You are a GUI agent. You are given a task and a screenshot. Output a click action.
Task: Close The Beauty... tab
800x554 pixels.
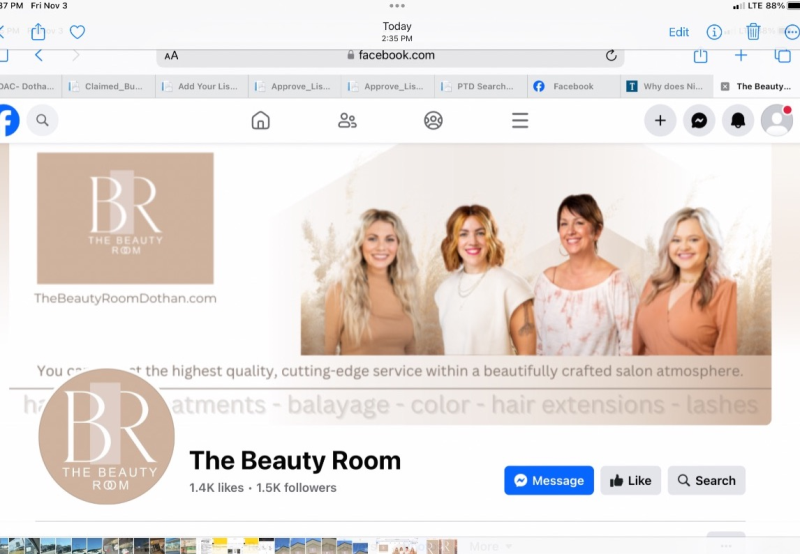pos(724,87)
